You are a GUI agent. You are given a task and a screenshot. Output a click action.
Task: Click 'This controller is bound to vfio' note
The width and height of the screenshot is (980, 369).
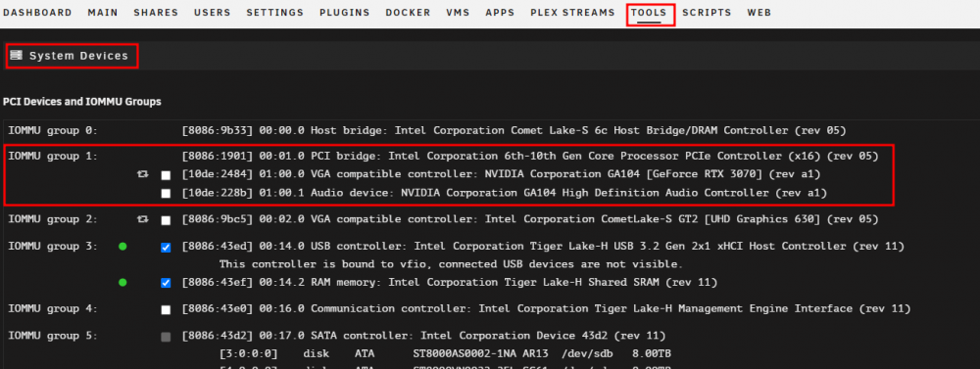click(x=451, y=264)
